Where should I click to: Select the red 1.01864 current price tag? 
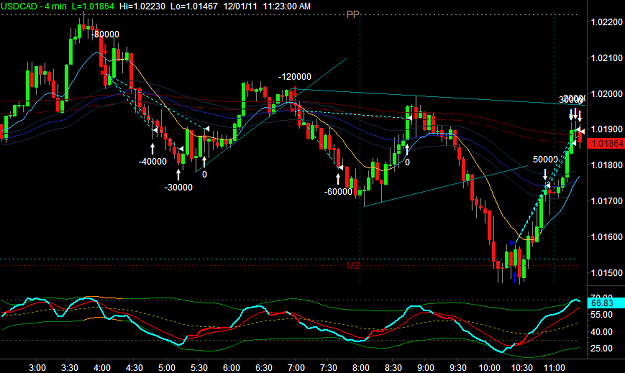606,143
